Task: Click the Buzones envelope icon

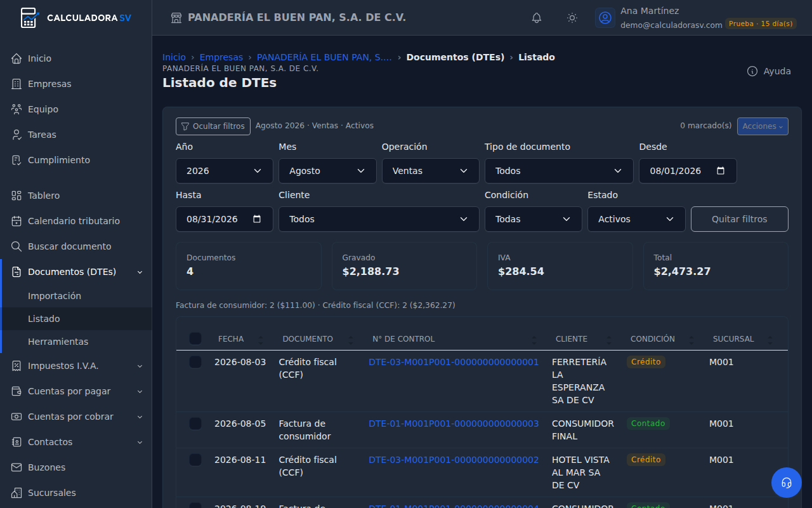Action: coord(16,467)
